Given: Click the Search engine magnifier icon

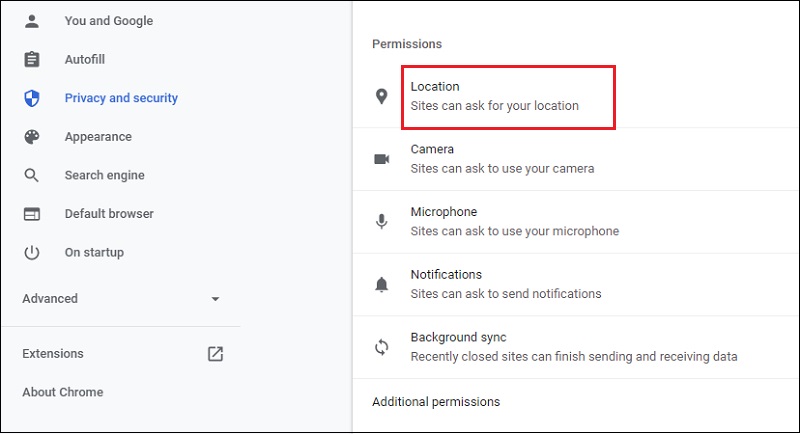Looking at the screenshot, I should (x=32, y=175).
